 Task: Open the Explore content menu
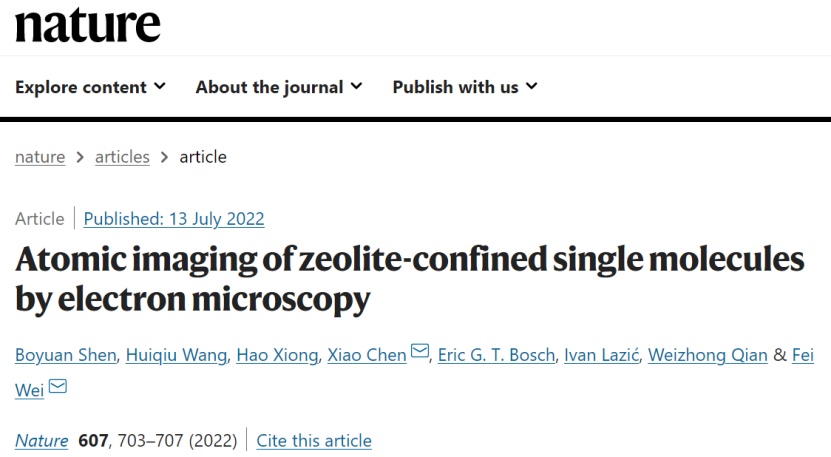tap(90, 87)
